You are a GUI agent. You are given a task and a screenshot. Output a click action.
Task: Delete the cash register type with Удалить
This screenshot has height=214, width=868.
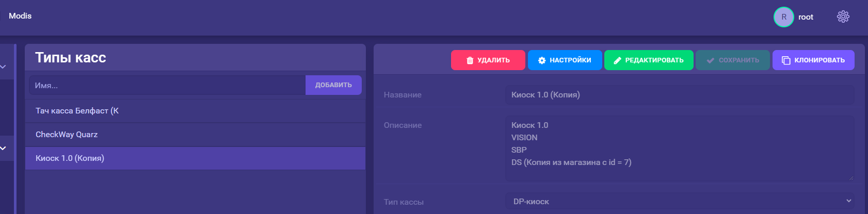(x=488, y=60)
